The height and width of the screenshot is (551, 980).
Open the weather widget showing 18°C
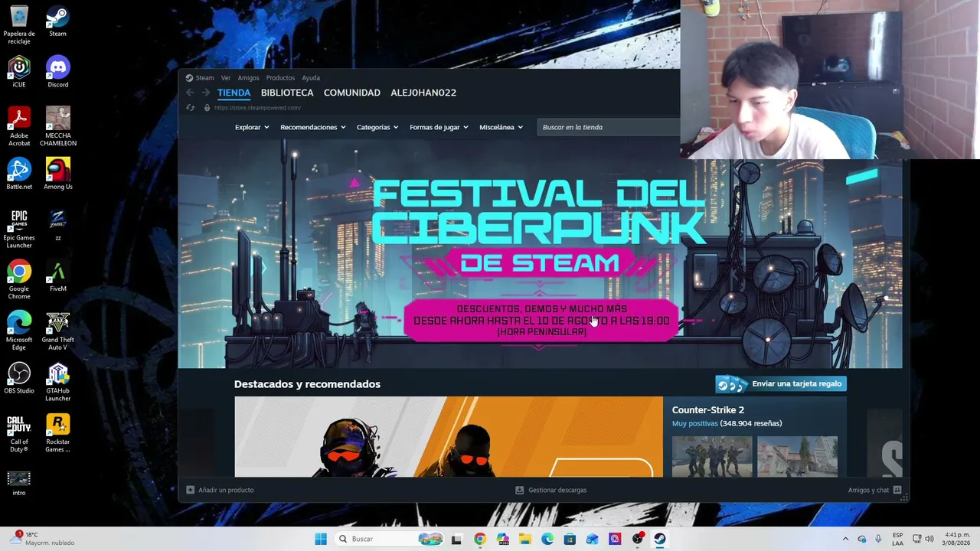(x=43, y=539)
